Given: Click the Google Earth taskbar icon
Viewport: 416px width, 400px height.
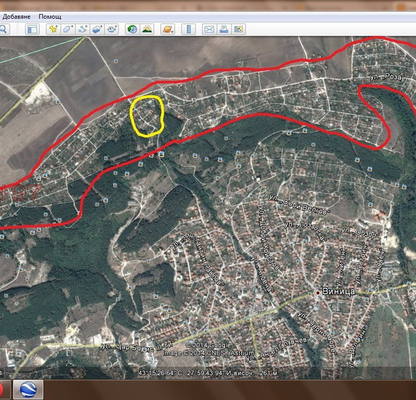Looking at the screenshot, I should (28, 390).
